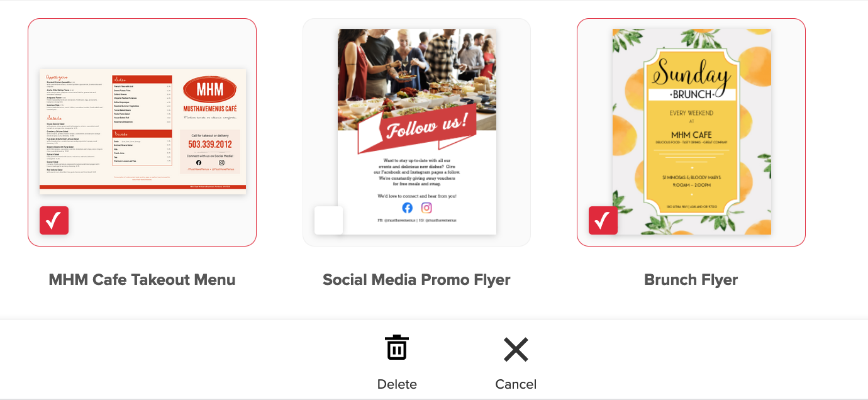Uncheck the MHM Cafe Takeout Menu checkbox
Image resolution: width=868 pixels, height=400 pixels.
[x=54, y=221]
